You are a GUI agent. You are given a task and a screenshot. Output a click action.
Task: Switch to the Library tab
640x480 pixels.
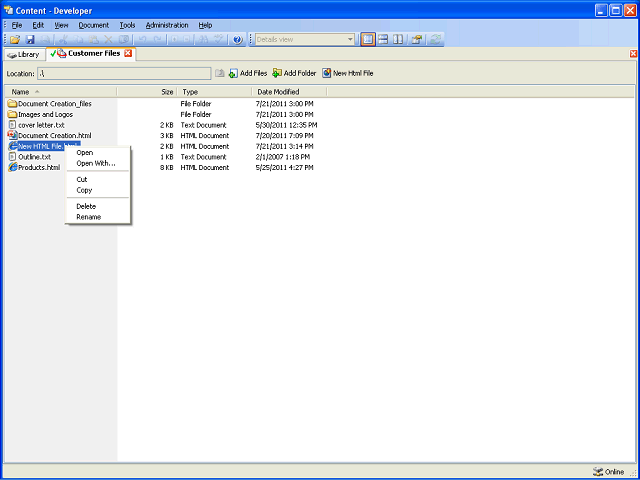coord(24,54)
